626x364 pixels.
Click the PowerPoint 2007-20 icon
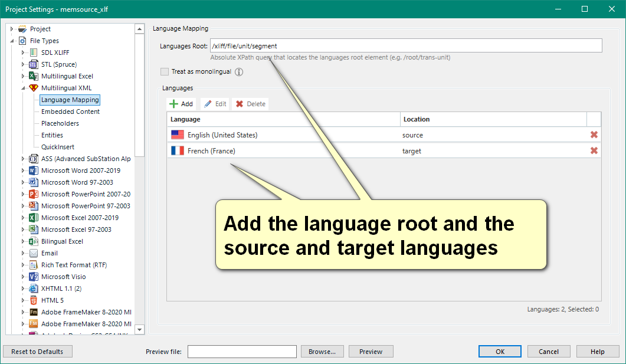point(34,194)
